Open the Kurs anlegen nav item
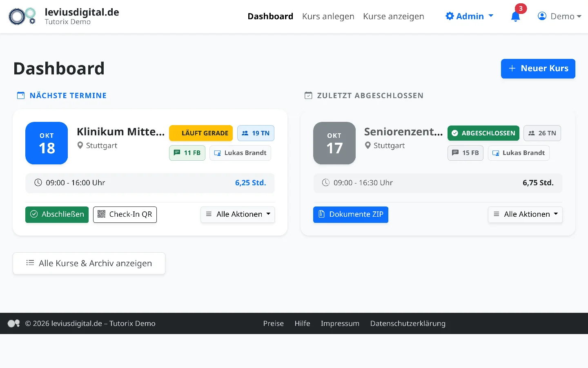This screenshot has height=368, width=588. pyautogui.click(x=328, y=16)
